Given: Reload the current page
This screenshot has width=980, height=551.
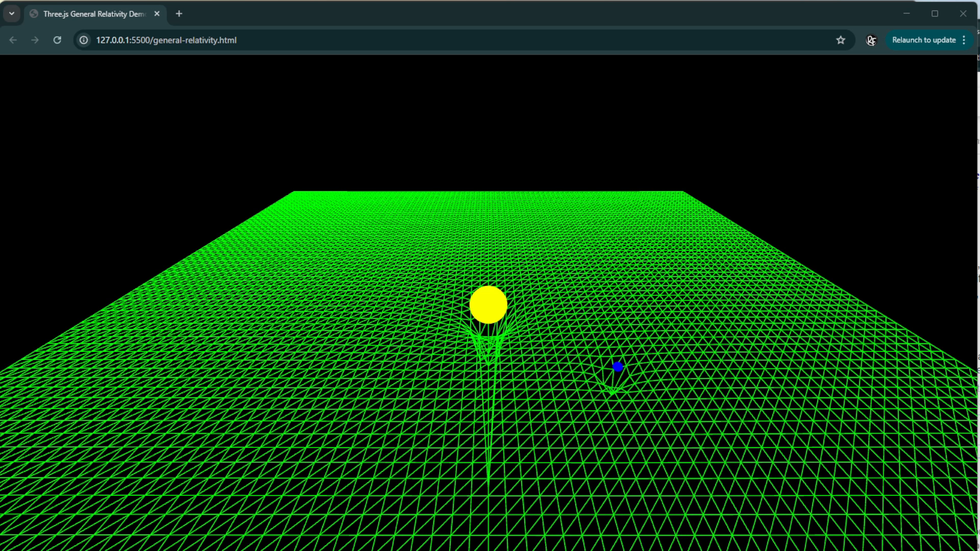Looking at the screenshot, I should [x=57, y=40].
